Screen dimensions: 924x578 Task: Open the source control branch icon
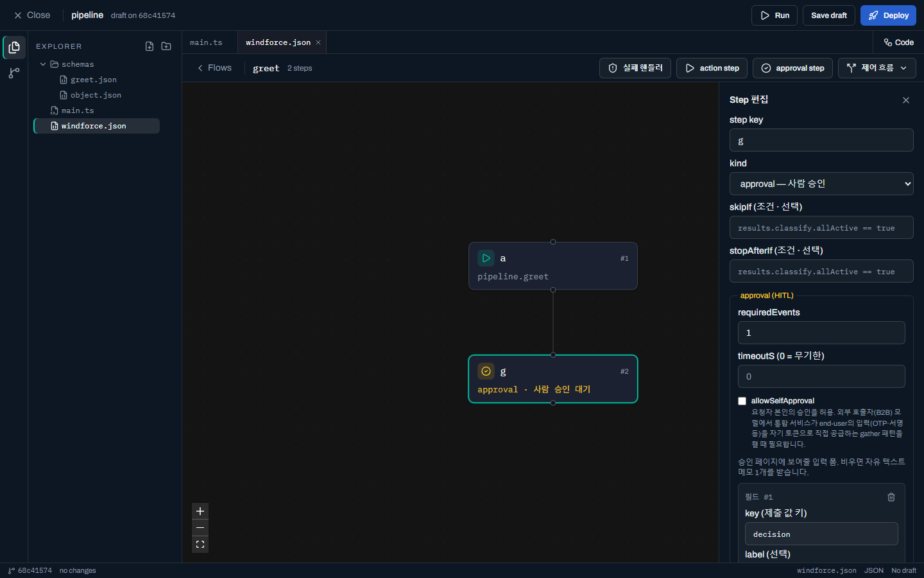(x=14, y=73)
